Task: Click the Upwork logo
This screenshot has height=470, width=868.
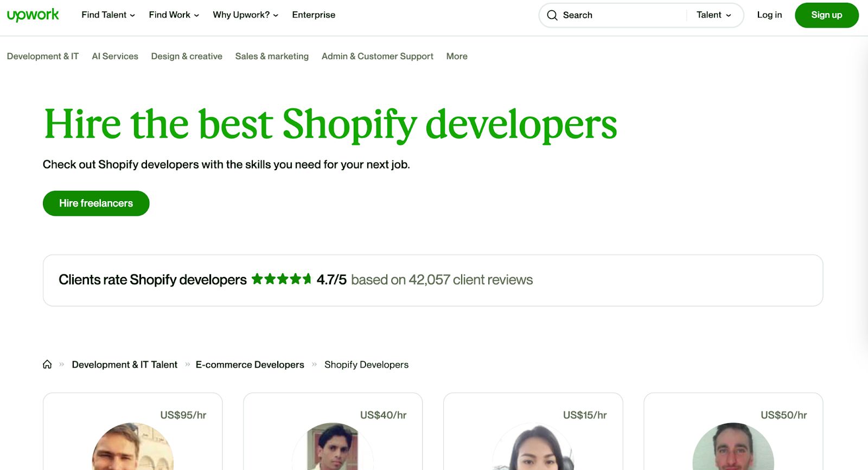Action: coord(33,15)
